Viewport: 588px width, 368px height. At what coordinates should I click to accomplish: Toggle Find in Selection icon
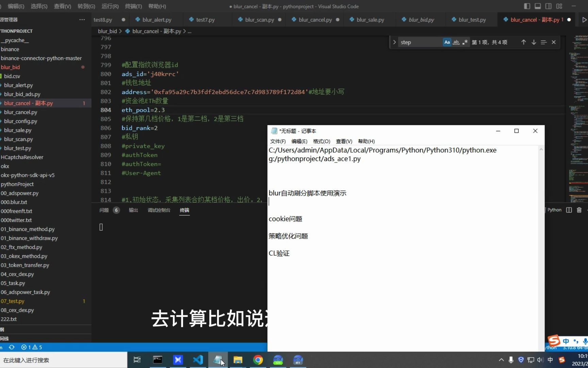pyautogui.click(x=543, y=42)
